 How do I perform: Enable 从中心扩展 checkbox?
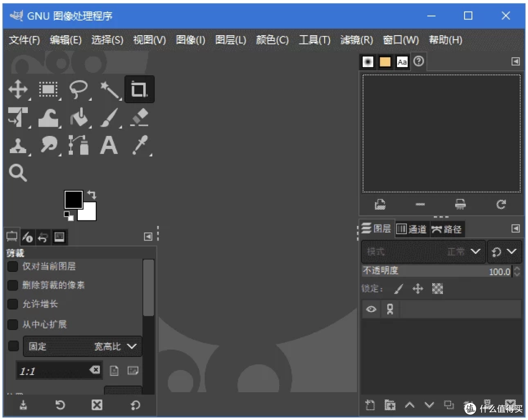[12, 324]
